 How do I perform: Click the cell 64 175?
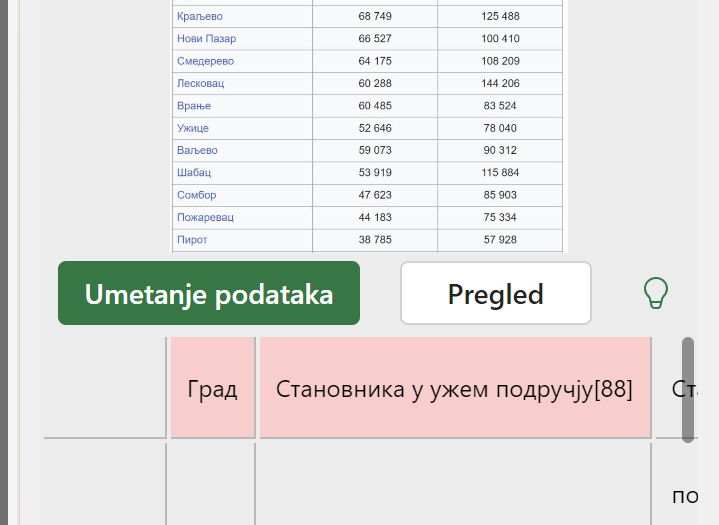pos(375,61)
